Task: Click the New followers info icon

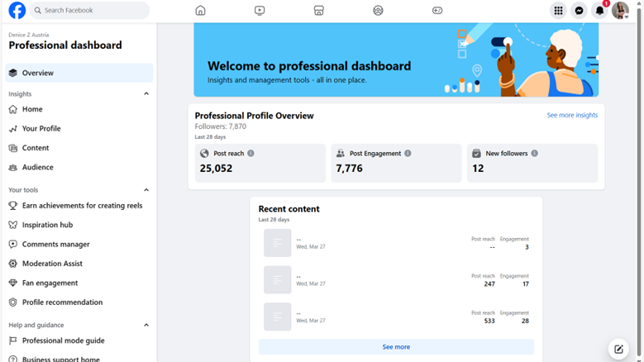Action: (534, 153)
